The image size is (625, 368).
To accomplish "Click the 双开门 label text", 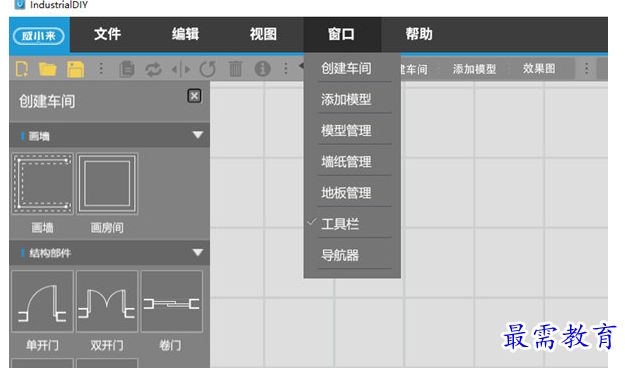I will click(x=107, y=345).
